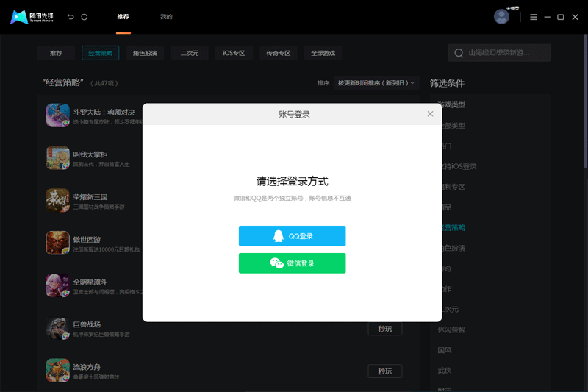
Task: Focus the game search input field
Action: pyautogui.click(x=499, y=53)
